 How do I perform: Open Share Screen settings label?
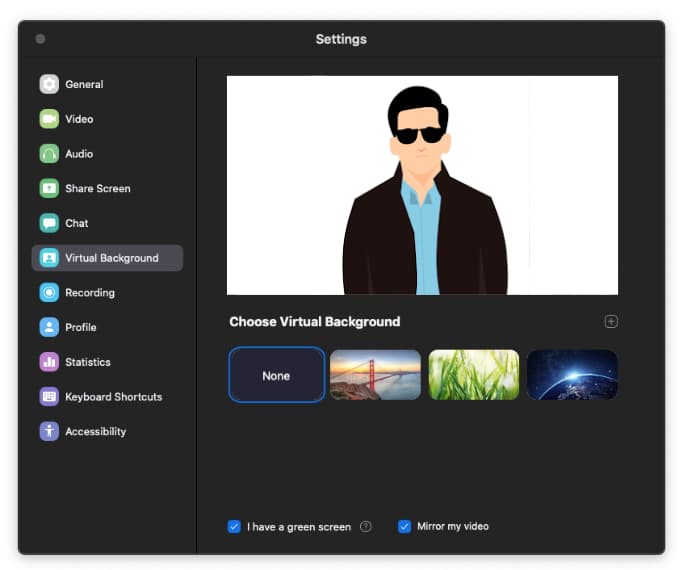tap(98, 189)
